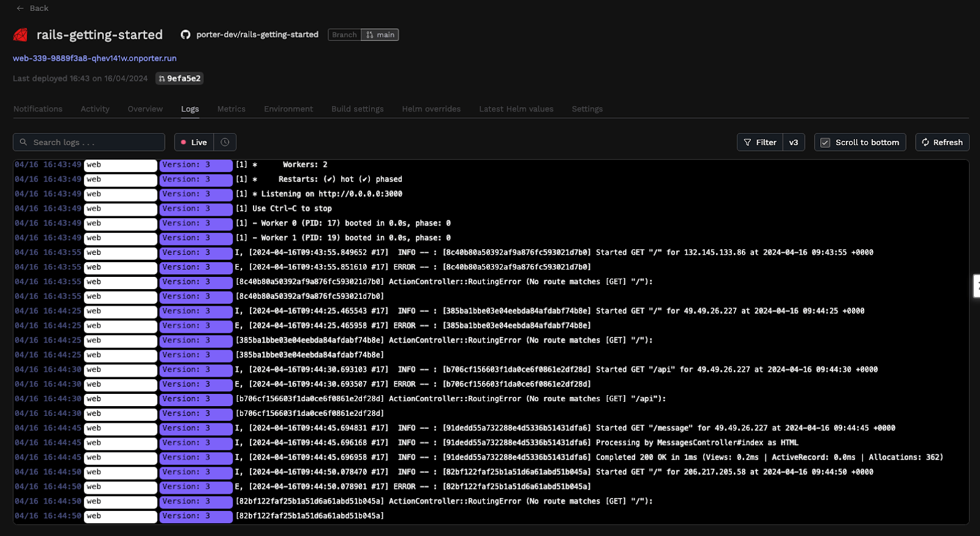Click the main branch badge
980x536 pixels.
[x=380, y=35]
